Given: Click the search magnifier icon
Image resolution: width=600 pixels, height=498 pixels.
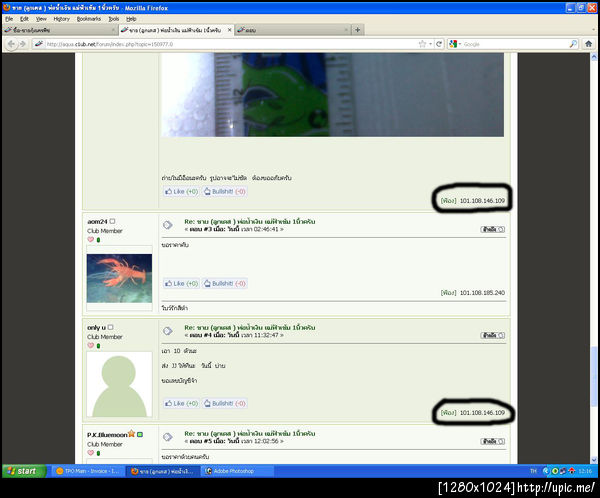Looking at the screenshot, I should [573, 44].
